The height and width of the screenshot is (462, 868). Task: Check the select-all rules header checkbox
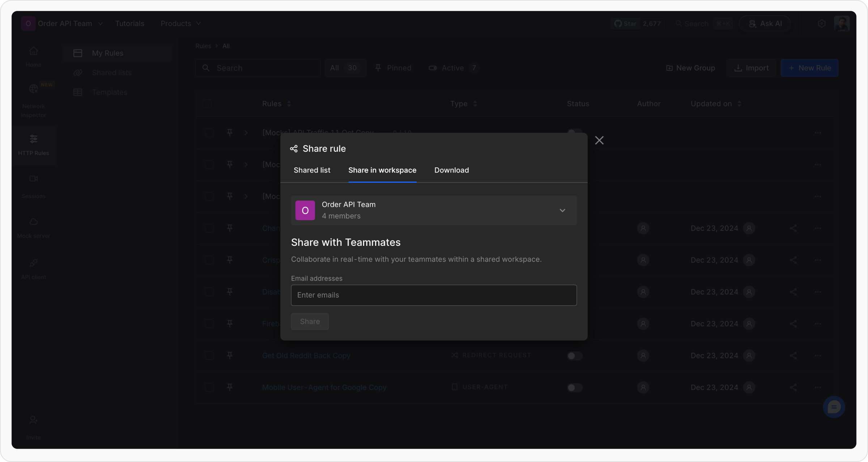[207, 104]
